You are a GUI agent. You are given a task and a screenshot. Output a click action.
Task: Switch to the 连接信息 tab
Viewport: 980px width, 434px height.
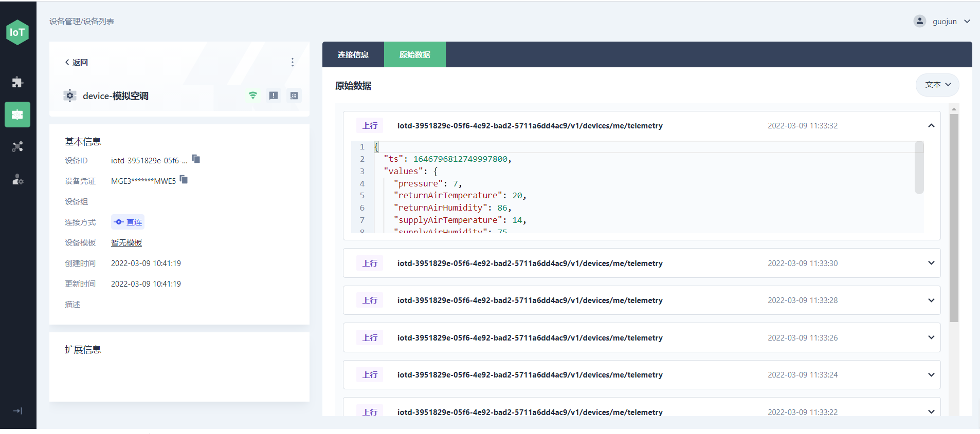tap(353, 54)
